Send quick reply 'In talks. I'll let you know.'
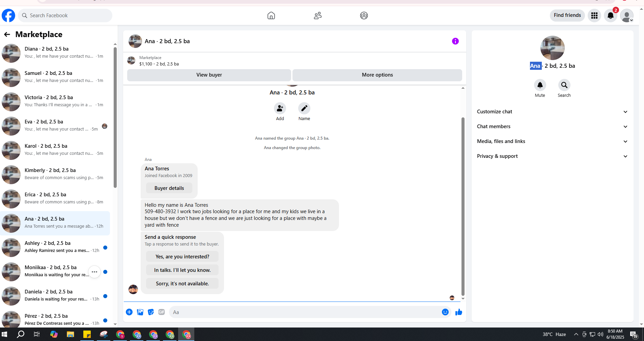Viewport: 644px width, 341px height. pos(182,270)
